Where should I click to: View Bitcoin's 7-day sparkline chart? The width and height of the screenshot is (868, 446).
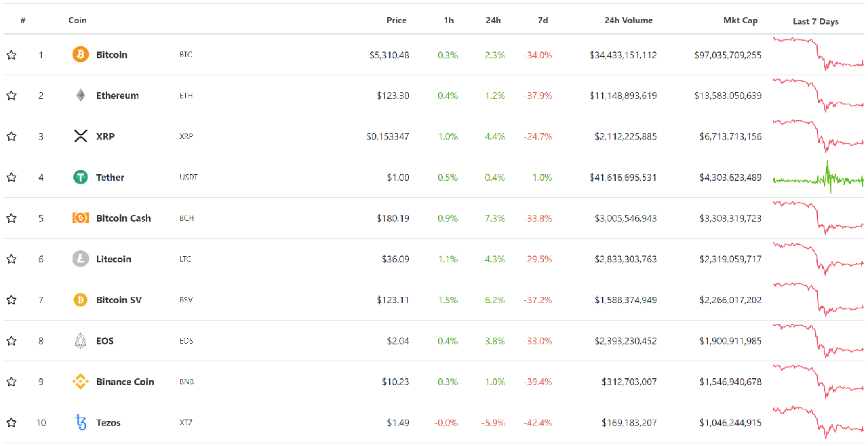(818, 54)
